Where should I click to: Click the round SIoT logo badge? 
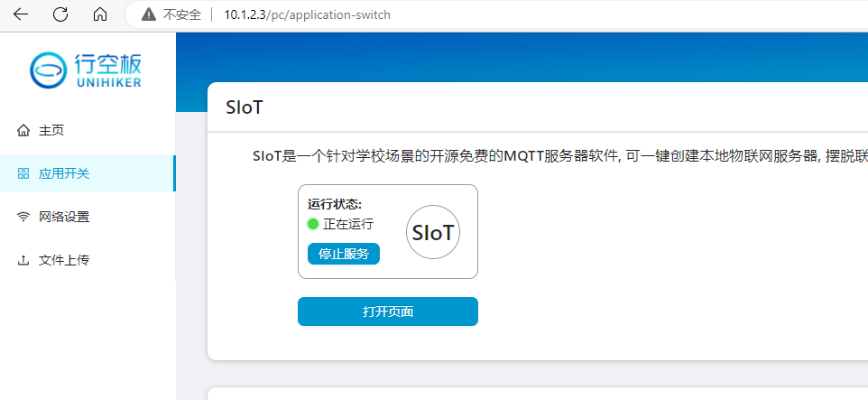click(x=433, y=232)
